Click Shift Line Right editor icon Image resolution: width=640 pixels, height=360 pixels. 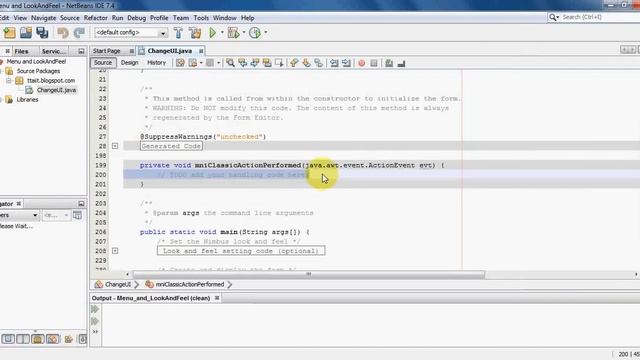click(x=346, y=63)
